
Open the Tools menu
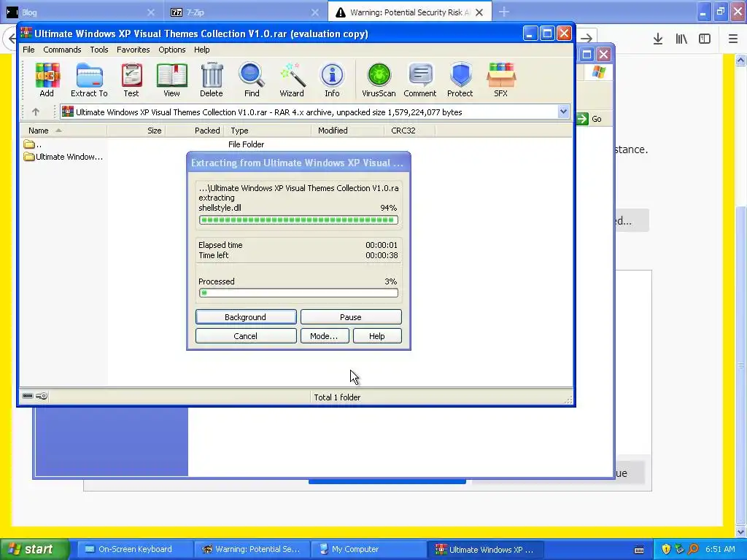(x=99, y=50)
